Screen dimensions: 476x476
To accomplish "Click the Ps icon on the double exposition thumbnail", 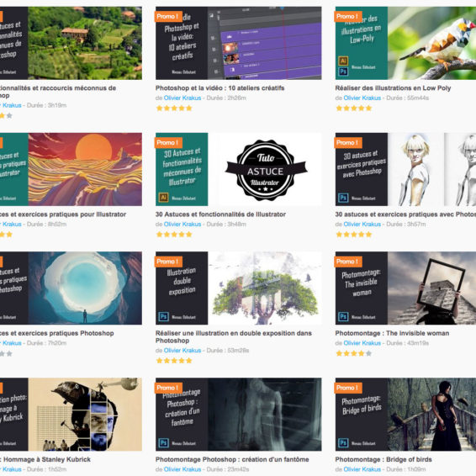I will pyautogui.click(x=163, y=316).
